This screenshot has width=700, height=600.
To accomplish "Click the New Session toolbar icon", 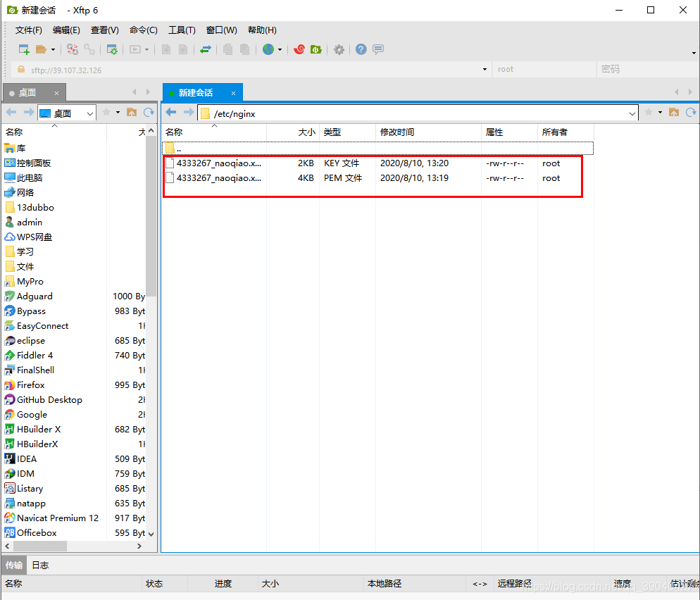I will (x=24, y=49).
